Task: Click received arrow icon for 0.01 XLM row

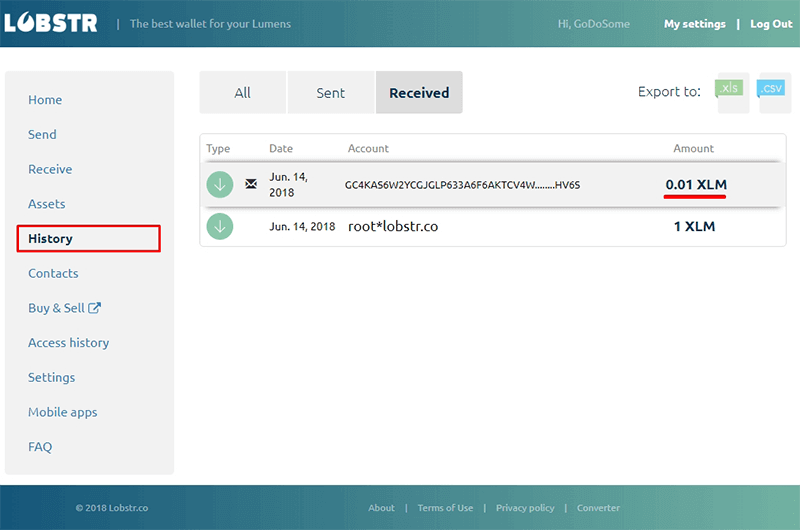Action: tap(220, 185)
